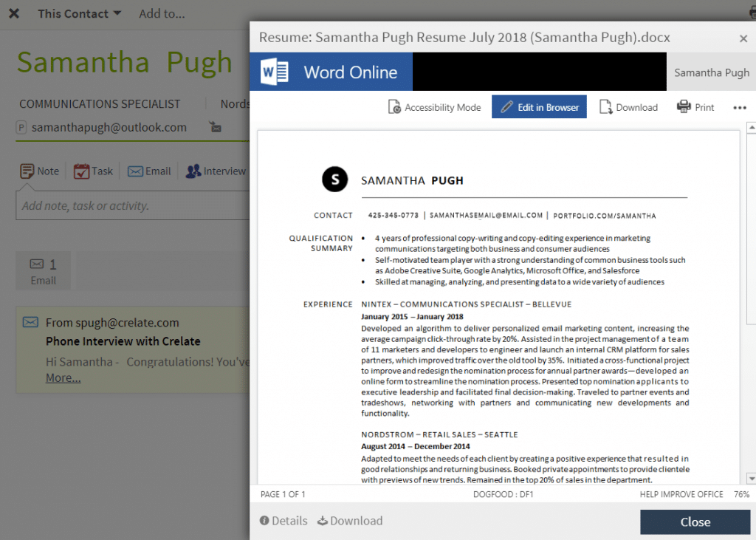756x540 pixels.
Task: Click samanthasemail@email.com in resume
Action: coord(486,215)
